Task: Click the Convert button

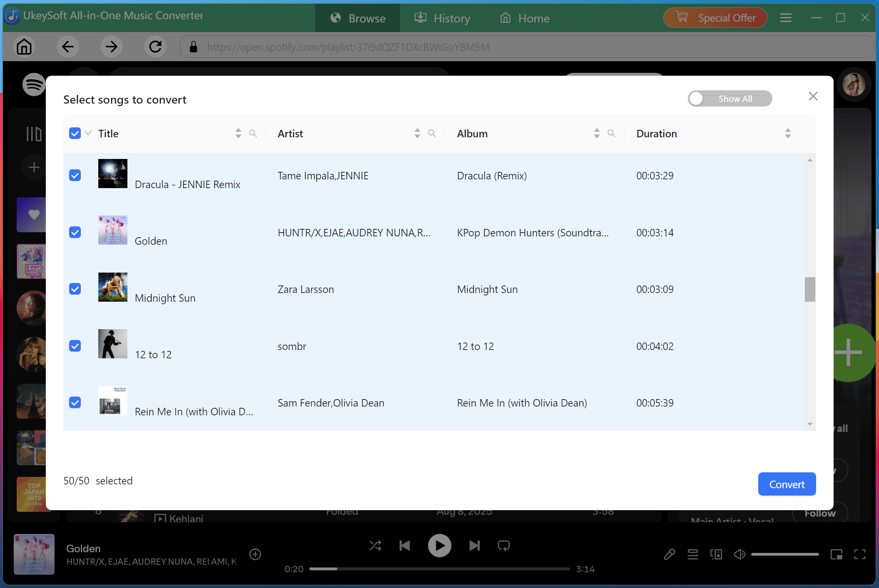Action: coord(787,484)
